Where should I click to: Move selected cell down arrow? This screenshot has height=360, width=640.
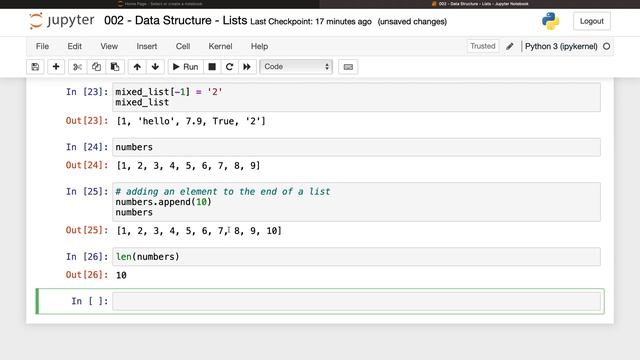tap(155, 67)
